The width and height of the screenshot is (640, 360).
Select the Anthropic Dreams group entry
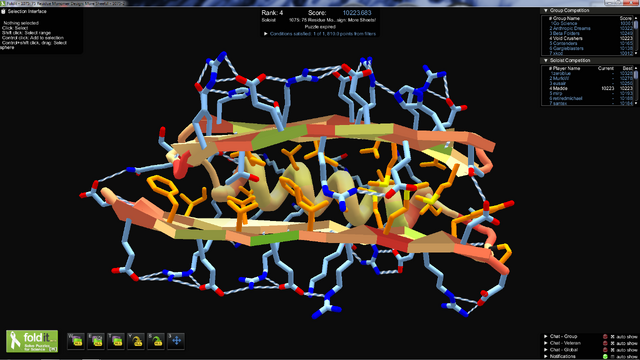(x=570, y=29)
